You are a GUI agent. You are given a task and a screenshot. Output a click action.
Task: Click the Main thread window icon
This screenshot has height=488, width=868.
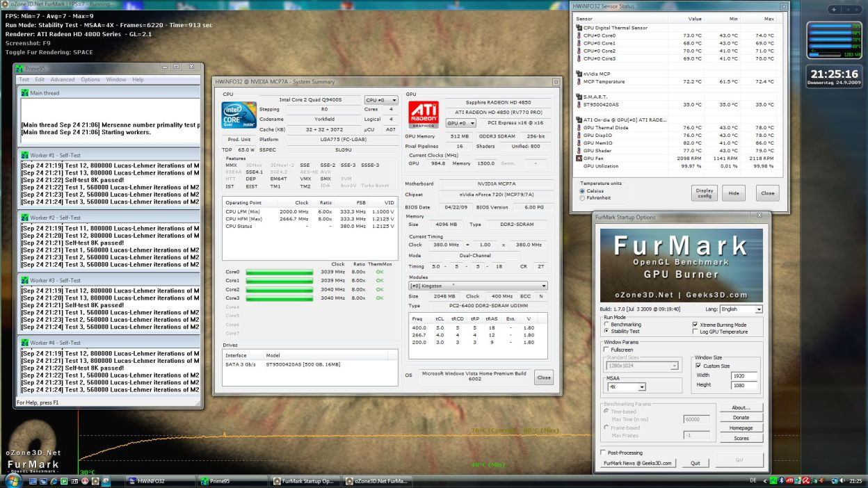click(x=25, y=92)
